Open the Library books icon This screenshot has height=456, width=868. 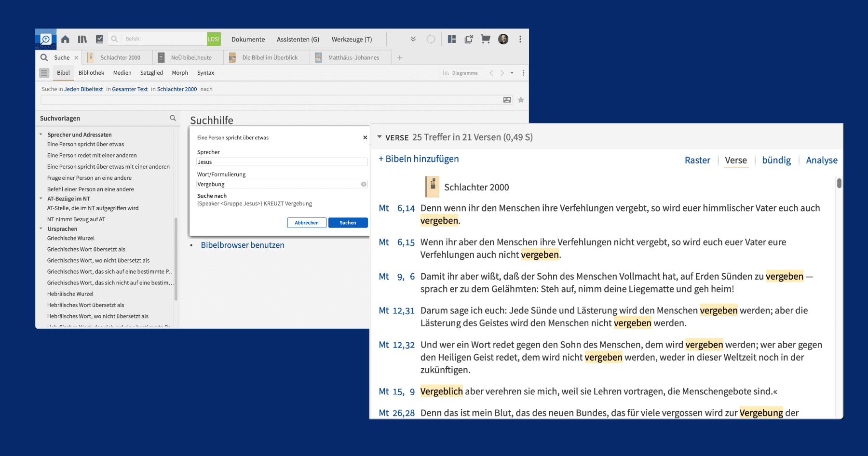coord(82,39)
